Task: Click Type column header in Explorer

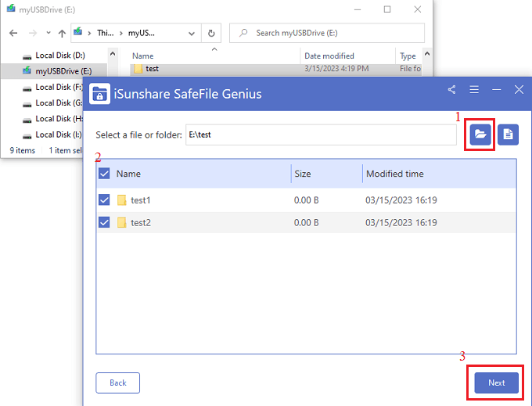Action: coord(408,56)
